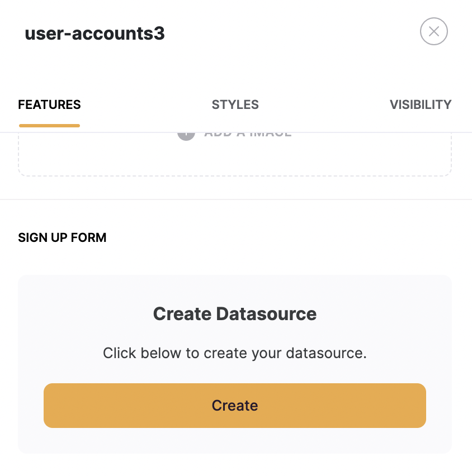Switch to the STYLES tab
Image resolution: width=472 pixels, height=476 pixels.
[235, 104]
